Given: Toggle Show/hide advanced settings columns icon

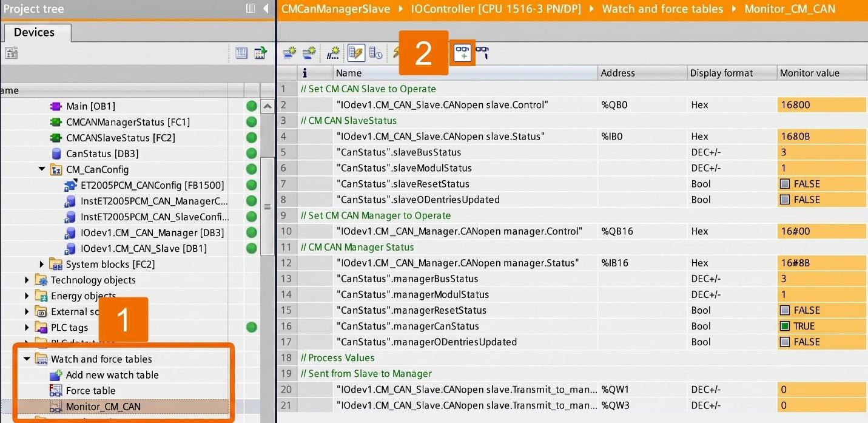Looking at the screenshot, I should click(x=376, y=53).
